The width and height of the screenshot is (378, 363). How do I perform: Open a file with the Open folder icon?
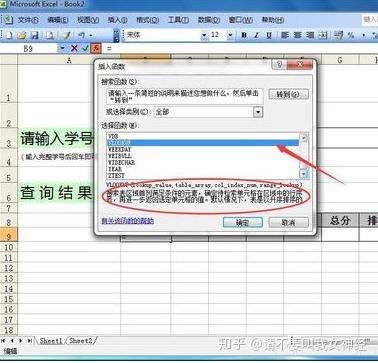tap(22, 35)
